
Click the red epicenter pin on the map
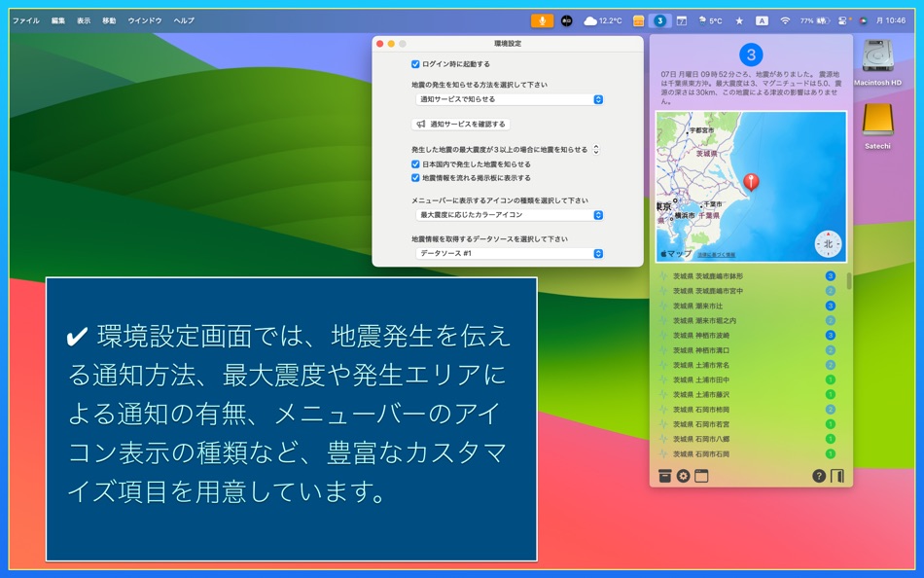(x=751, y=182)
